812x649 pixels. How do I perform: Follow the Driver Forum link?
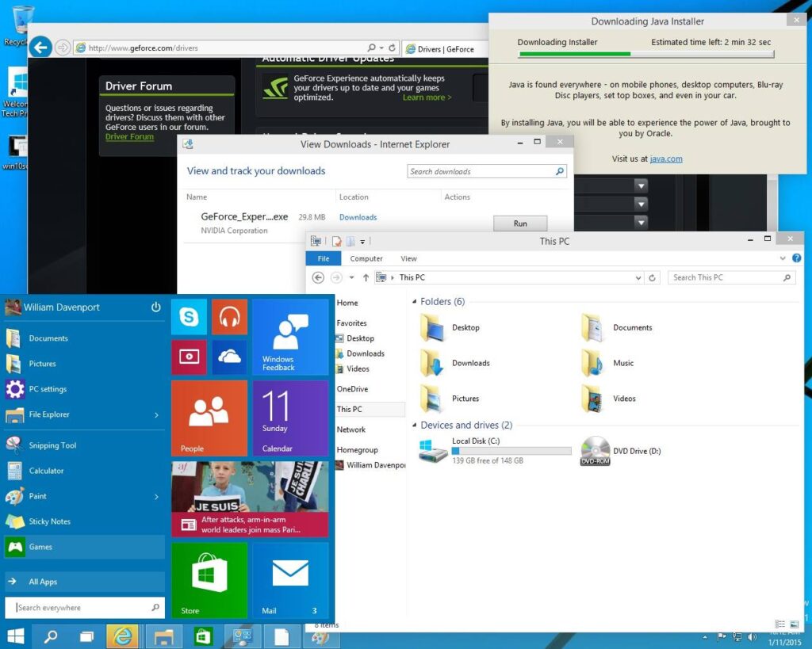[129, 136]
